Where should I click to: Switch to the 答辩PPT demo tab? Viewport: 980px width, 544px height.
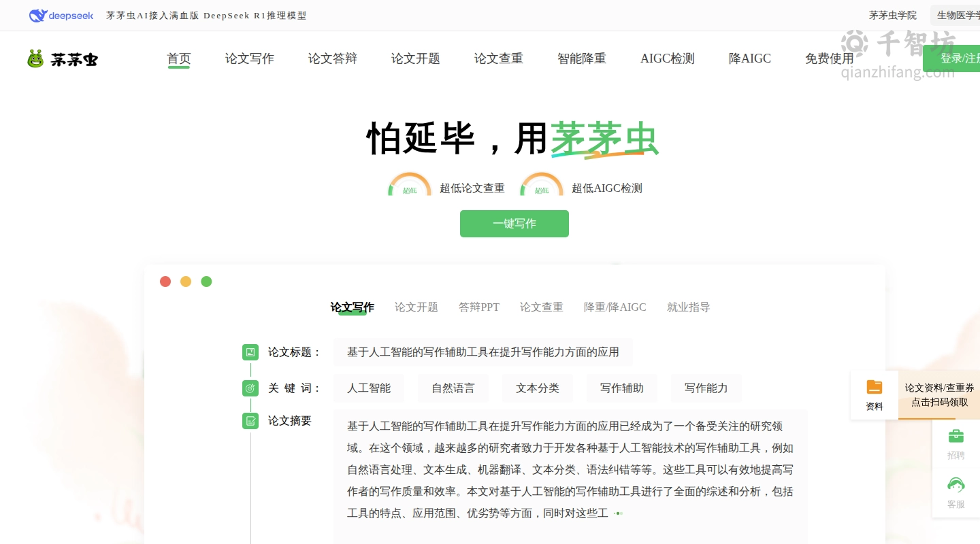point(479,307)
